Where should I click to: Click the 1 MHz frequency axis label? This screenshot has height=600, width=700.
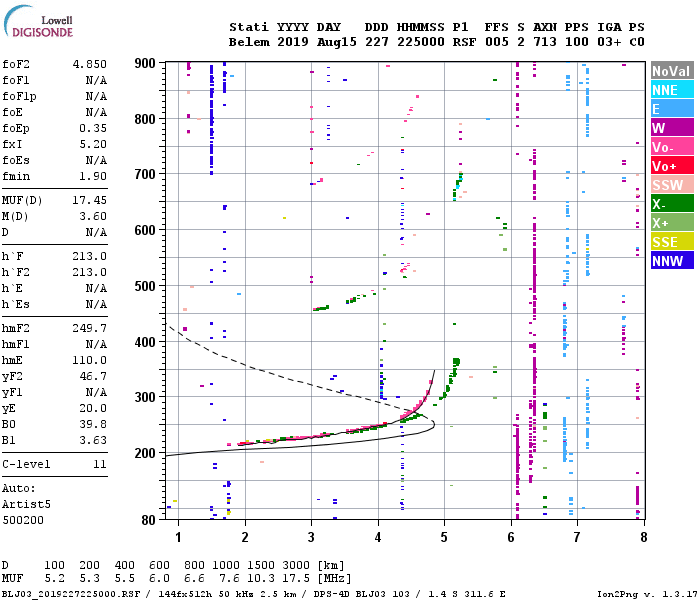pos(178,537)
